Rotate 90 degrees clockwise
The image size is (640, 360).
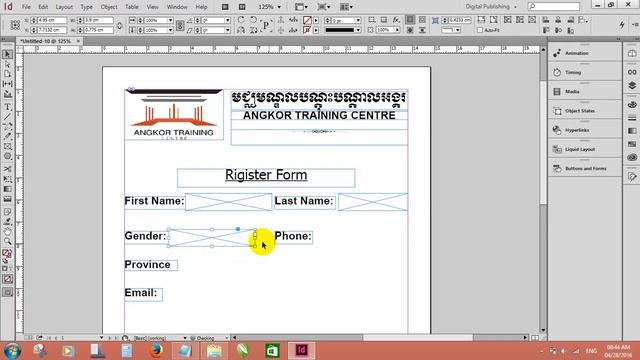[x=241, y=20]
